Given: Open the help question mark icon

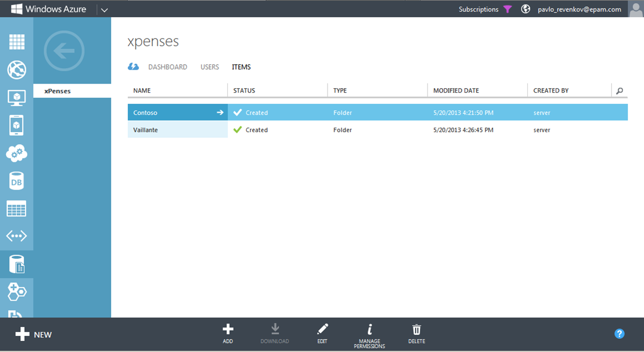Looking at the screenshot, I should [619, 334].
